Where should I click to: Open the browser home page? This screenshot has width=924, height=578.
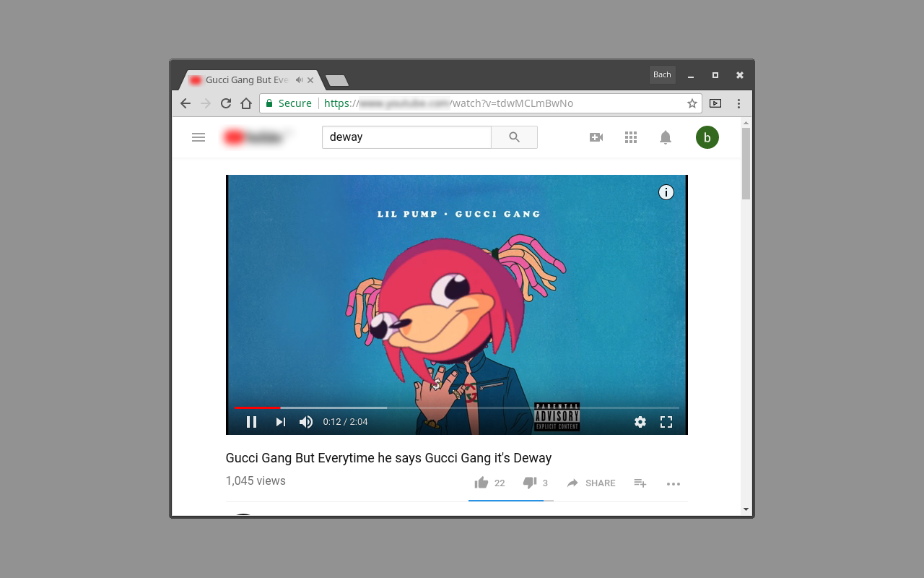coord(246,103)
